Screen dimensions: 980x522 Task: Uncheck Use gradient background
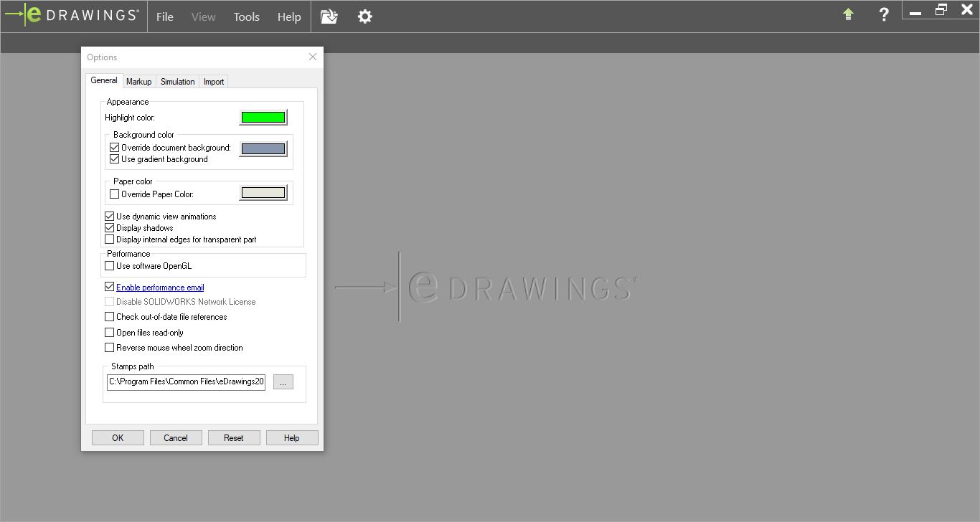coord(114,159)
